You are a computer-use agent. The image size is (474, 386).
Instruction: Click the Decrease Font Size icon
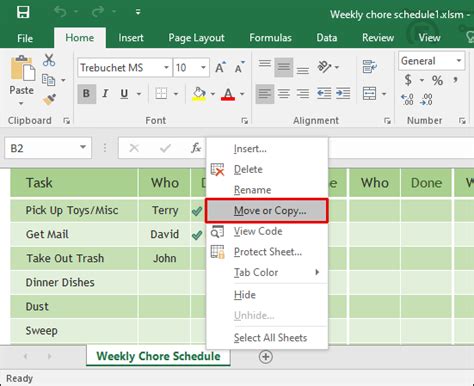pyautogui.click(x=240, y=68)
